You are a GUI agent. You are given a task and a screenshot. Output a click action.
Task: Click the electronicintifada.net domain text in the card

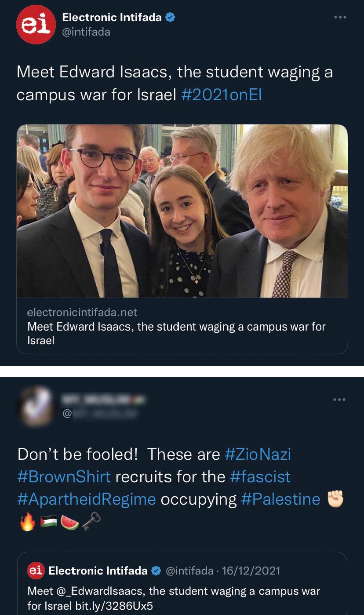(82, 313)
